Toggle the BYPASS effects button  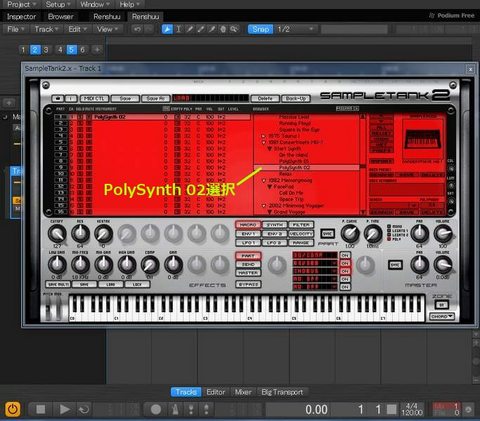(248, 284)
